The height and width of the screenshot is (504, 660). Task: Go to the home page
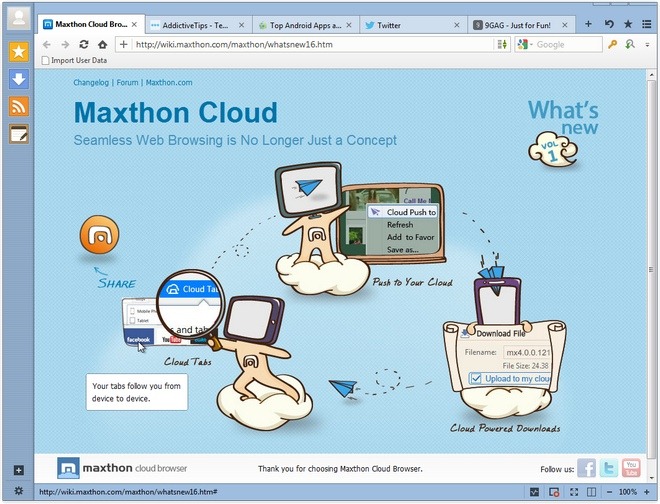point(102,44)
